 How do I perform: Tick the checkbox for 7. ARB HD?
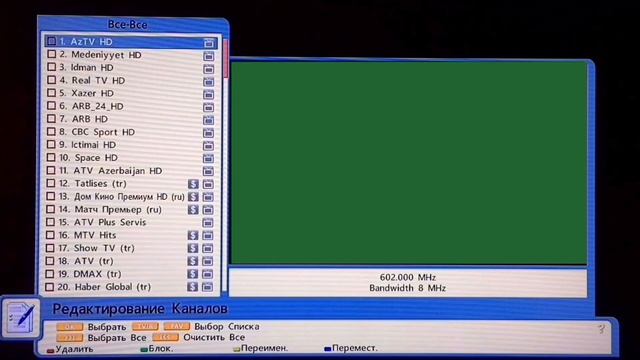coord(51,118)
